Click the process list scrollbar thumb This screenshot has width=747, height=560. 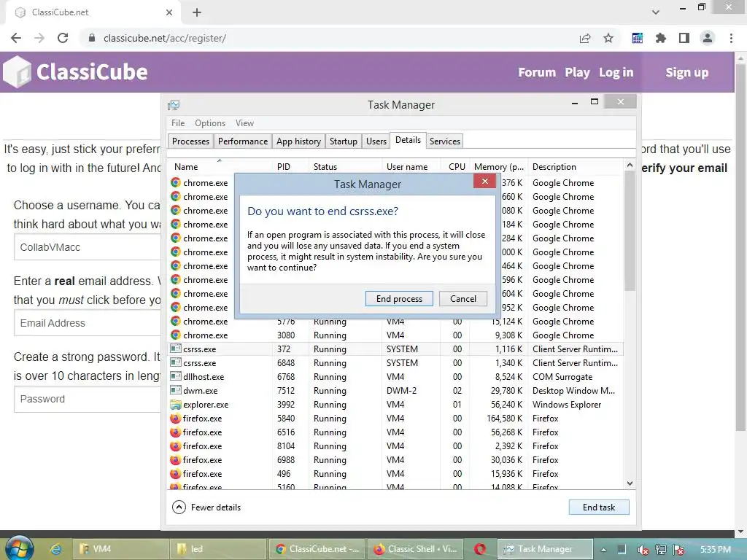[630, 230]
